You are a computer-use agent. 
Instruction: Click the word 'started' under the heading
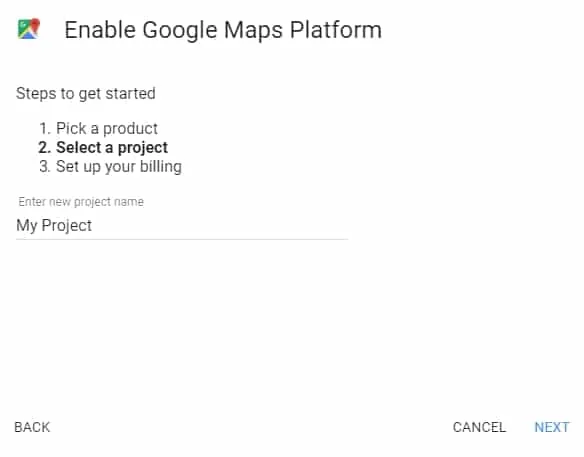click(x=130, y=93)
